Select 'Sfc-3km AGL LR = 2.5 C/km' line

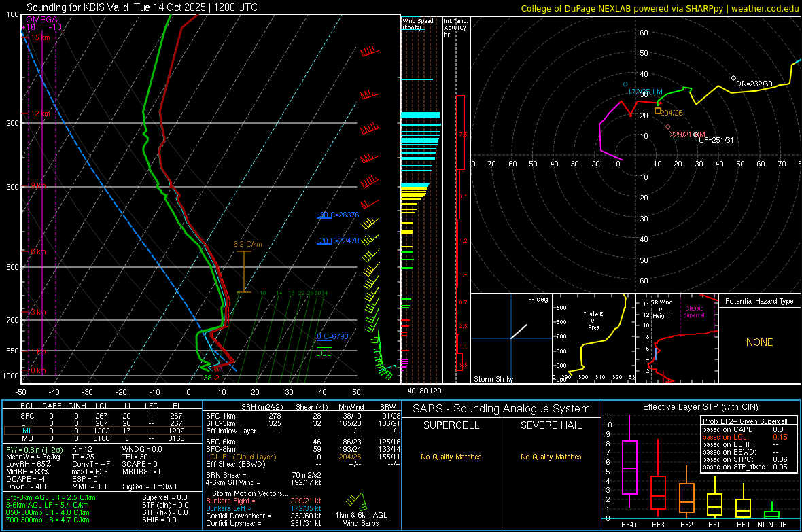51,497
